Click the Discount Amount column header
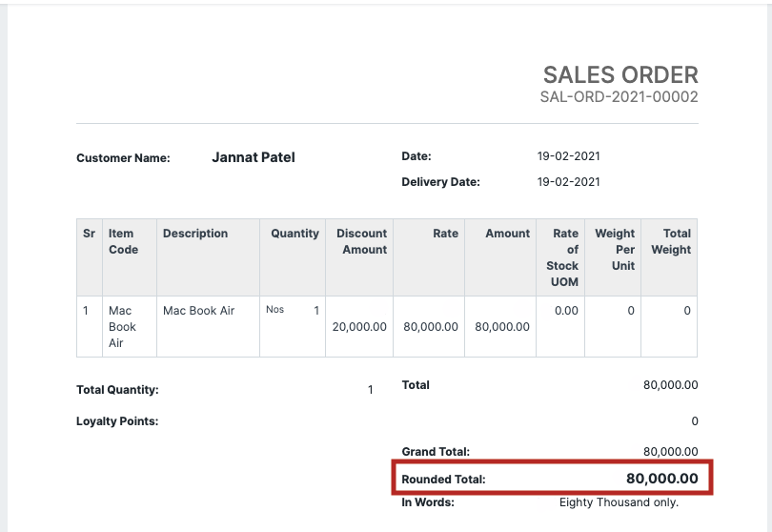This screenshot has width=772, height=532. tap(361, 241)
